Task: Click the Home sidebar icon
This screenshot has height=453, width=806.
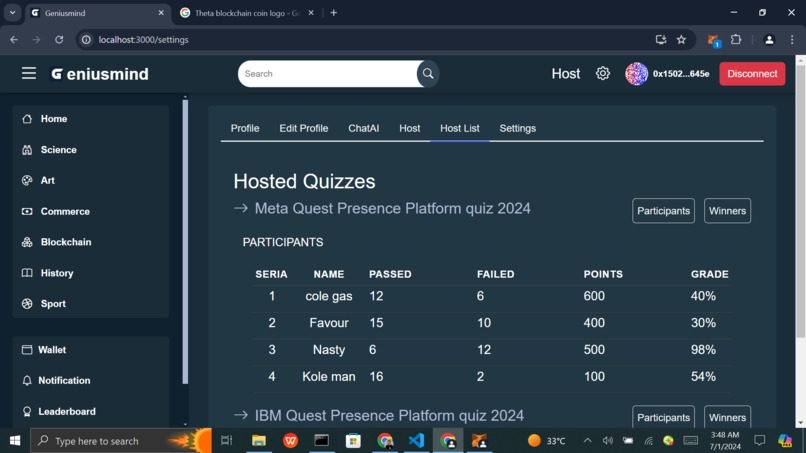Action: [x=27, y=119]
